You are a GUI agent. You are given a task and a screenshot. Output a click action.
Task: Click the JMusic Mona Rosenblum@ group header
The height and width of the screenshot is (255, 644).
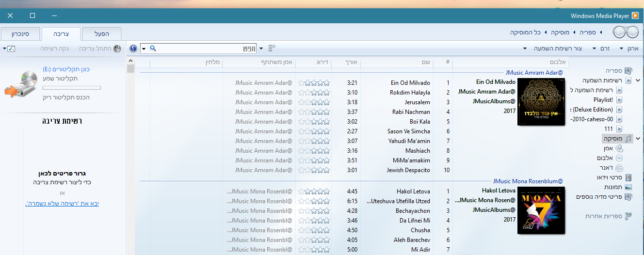[x=528, y=181]
